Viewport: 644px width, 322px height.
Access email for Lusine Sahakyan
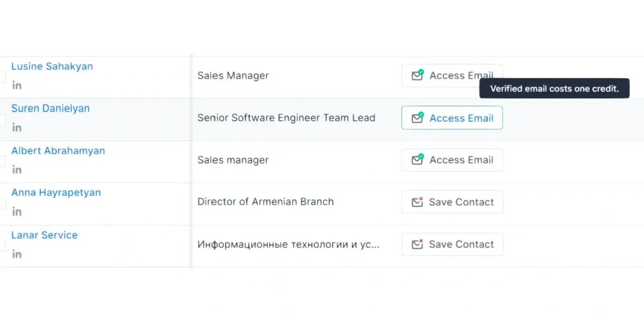coord(452,76)
